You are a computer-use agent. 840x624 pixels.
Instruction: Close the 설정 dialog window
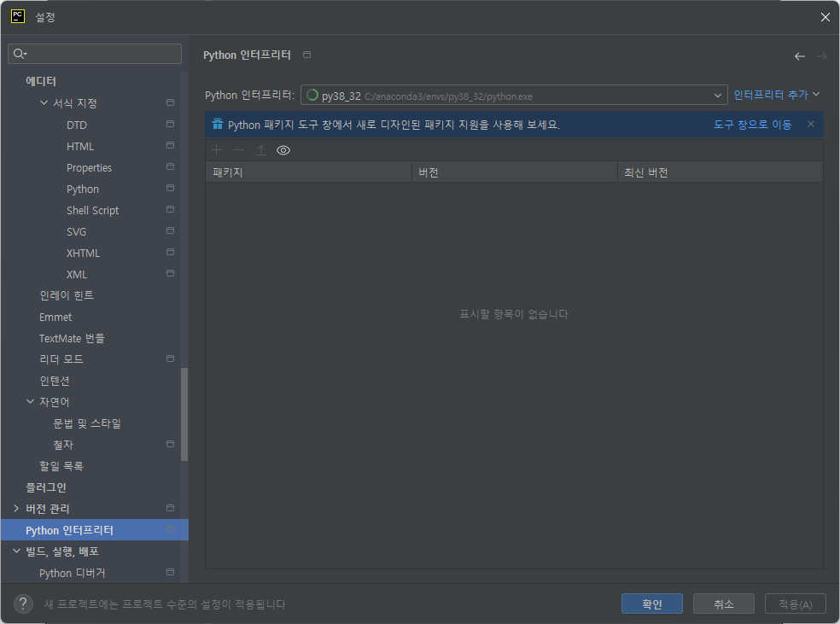[x=825, y=17]
